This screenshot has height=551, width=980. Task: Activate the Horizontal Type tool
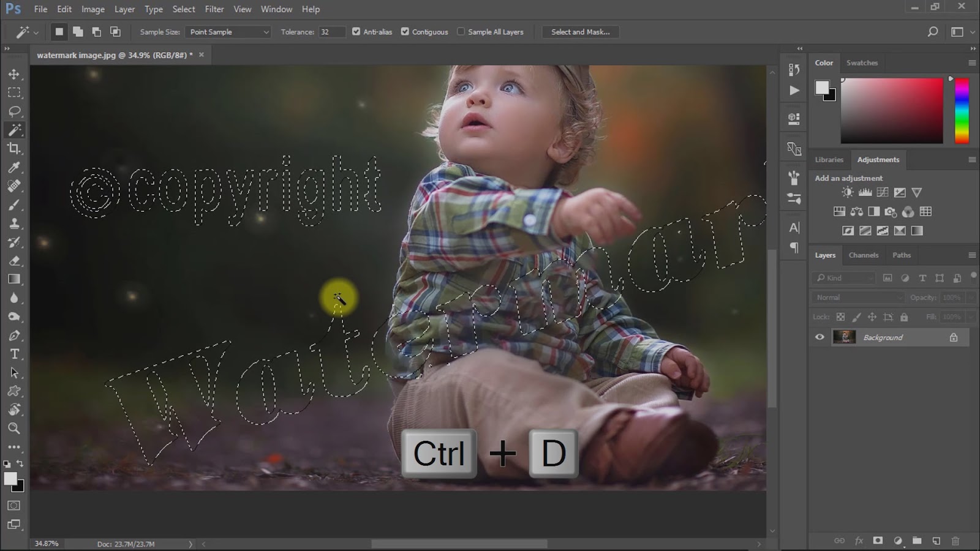click(13, 354)
